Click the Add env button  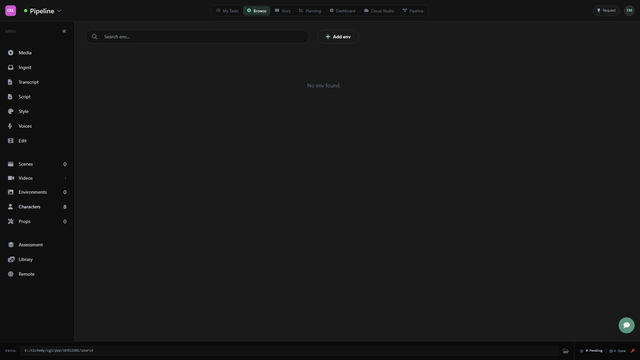point(338,37)
